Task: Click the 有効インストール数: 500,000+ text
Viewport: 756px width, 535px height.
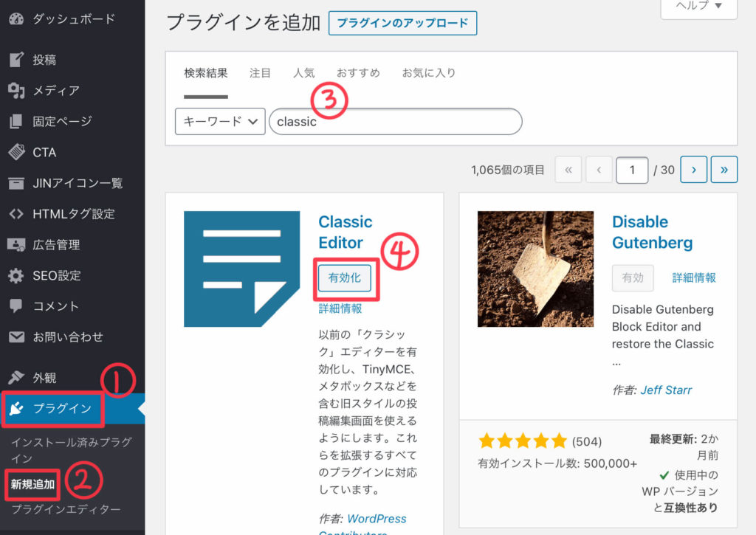Action: [557, 463]
